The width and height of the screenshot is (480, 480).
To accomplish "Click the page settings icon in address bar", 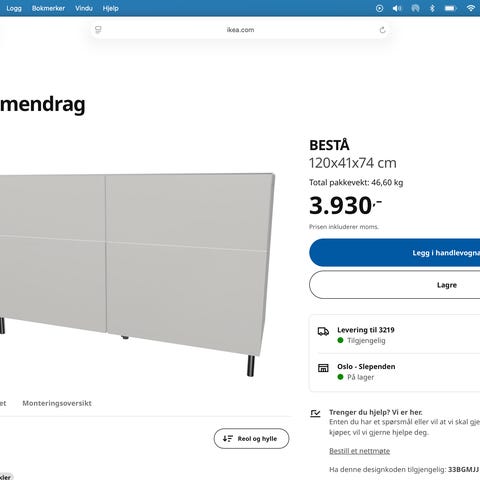I will [98, 30].
